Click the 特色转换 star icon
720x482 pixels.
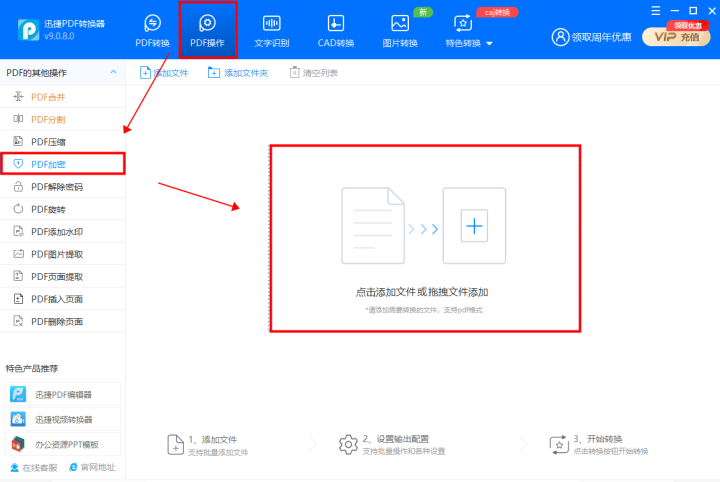(x=463, y=23)
